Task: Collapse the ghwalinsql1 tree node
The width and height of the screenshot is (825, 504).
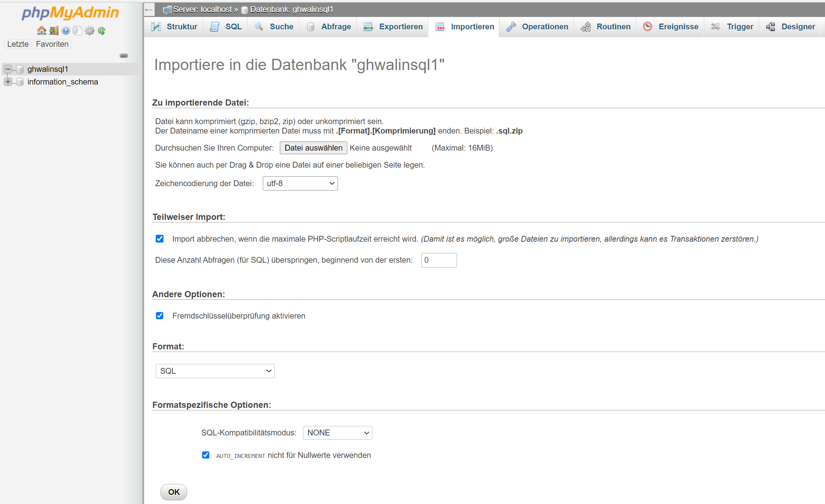Action: 8,69
